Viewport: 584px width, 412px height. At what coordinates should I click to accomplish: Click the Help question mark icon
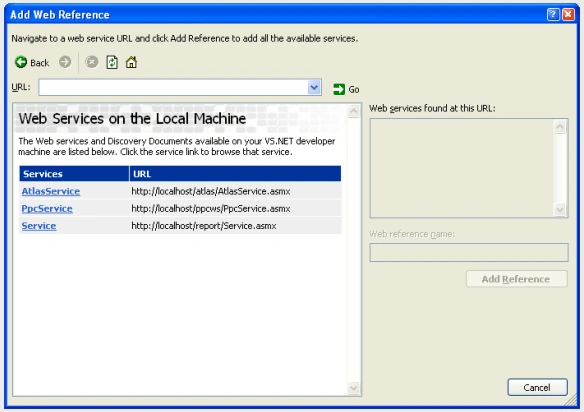(553, 15)
